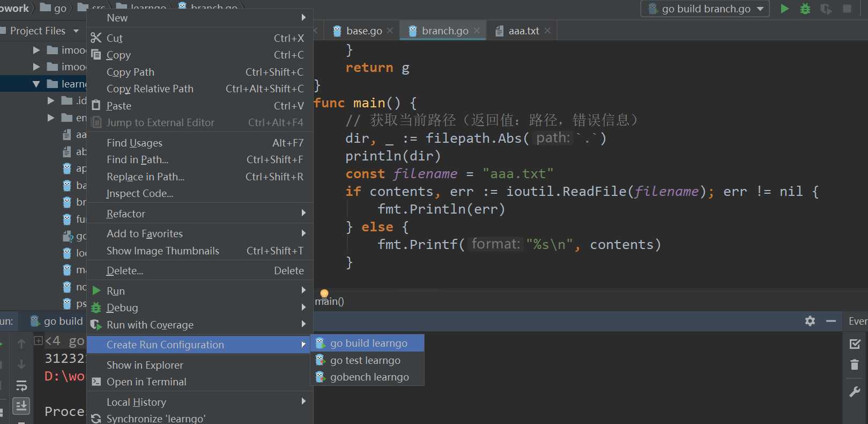Screen dimensions: 868x424
Task: Select Copy Path in context menu
Action: (199, 72)
